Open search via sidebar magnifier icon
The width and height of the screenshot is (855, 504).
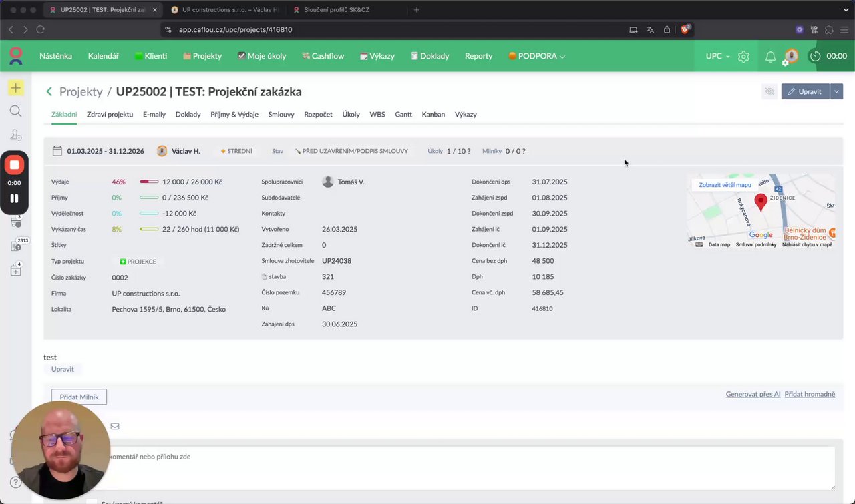[15, 111]
